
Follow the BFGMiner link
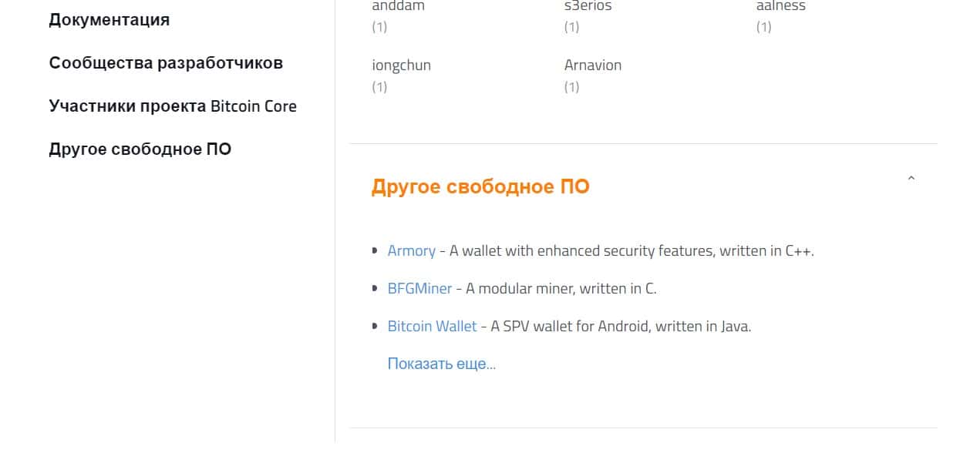(419, 288)
